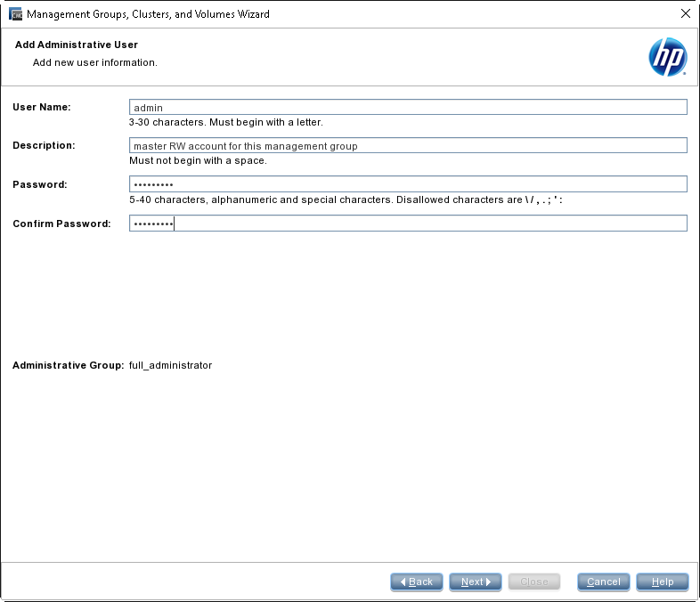
Task: Select the full_administrator group text
Action: point(170,365)
